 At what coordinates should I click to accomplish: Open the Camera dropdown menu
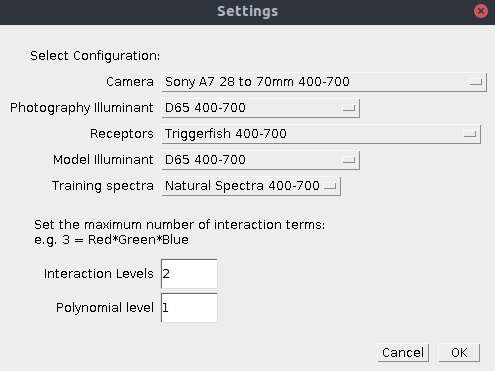pyautogui.click(x=324, y=82)
